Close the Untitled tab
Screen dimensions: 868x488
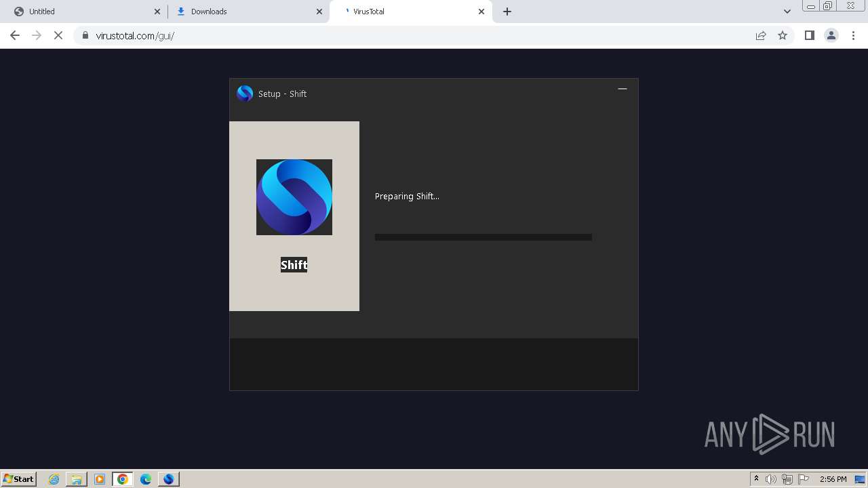point(157,12)
